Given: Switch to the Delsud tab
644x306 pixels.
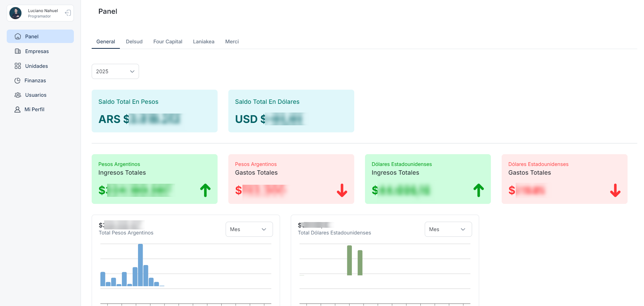Looking at the screenshot, I should [x=134, y=42].
